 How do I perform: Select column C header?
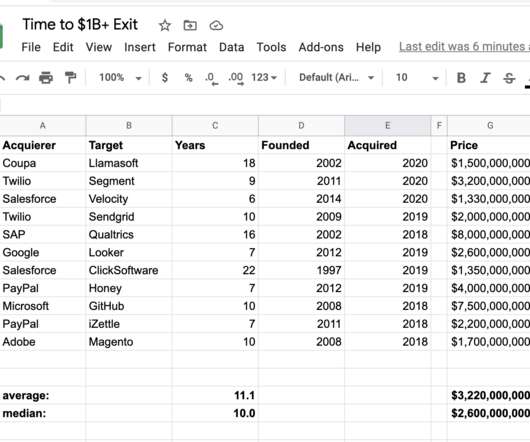click(215, 126)
